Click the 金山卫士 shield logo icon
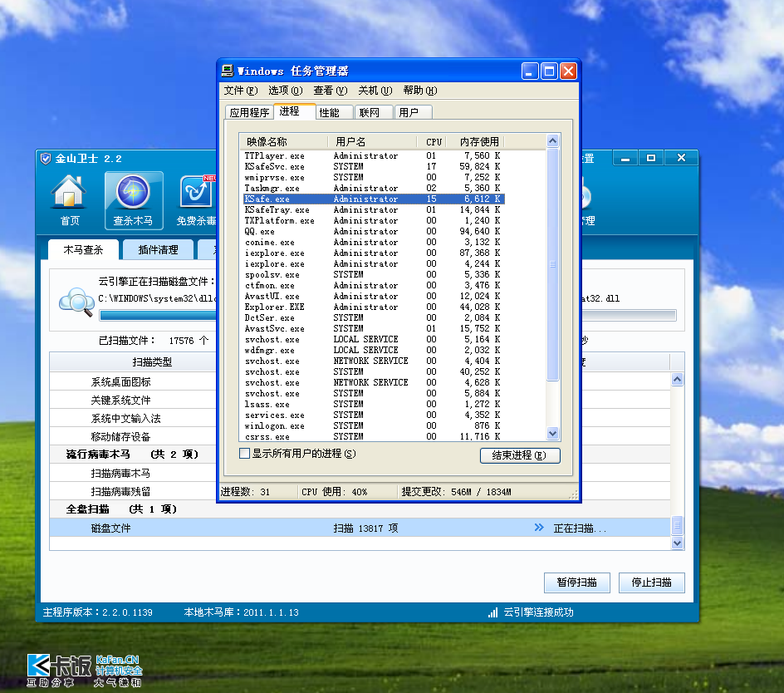 (46, 159)
